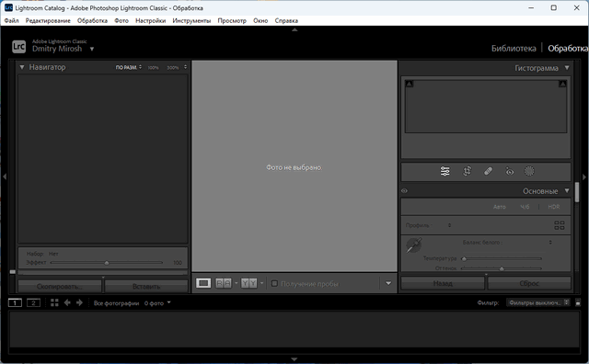Enable Reference view R|A icon

[224, 283]
